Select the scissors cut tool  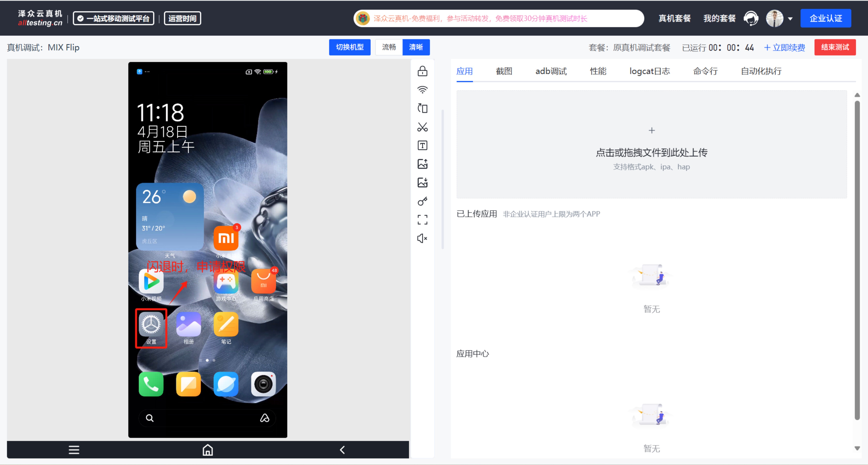[422, 127]
